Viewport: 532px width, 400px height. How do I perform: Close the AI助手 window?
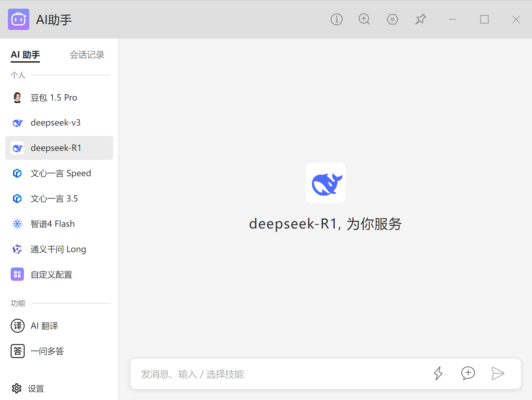[516, 19]
